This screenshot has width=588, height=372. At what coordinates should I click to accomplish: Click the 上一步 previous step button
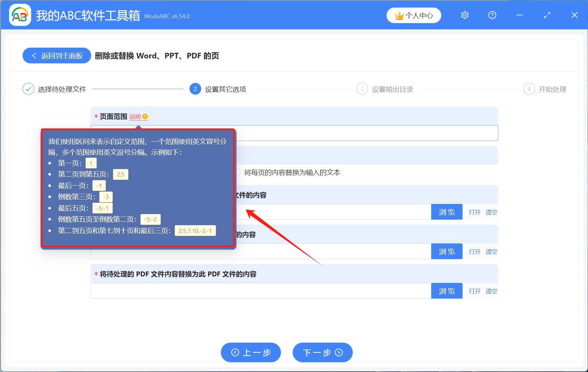tap(251, 352)
